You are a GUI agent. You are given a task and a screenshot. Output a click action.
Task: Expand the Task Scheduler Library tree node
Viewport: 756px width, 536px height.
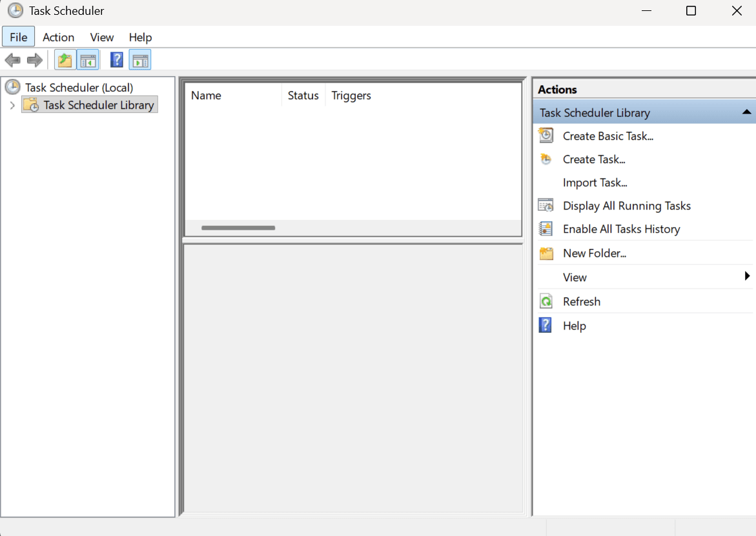[12, 104]
